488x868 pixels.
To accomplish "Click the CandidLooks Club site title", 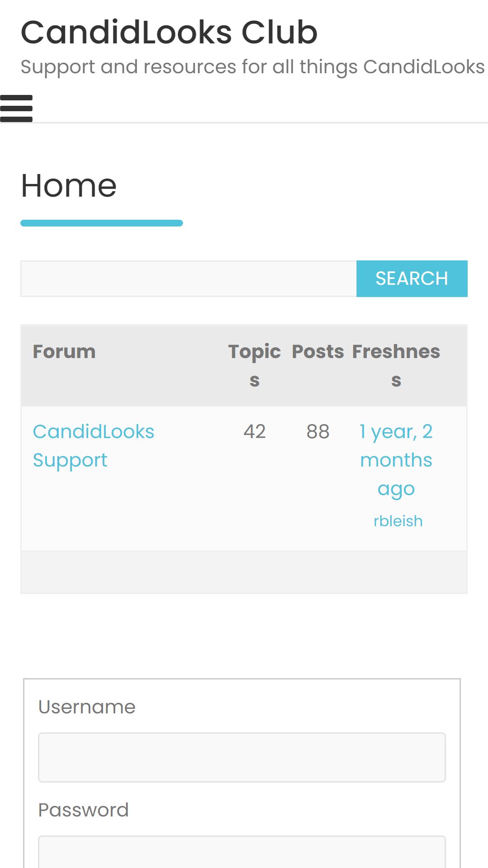I will click(x=169, y=33).
